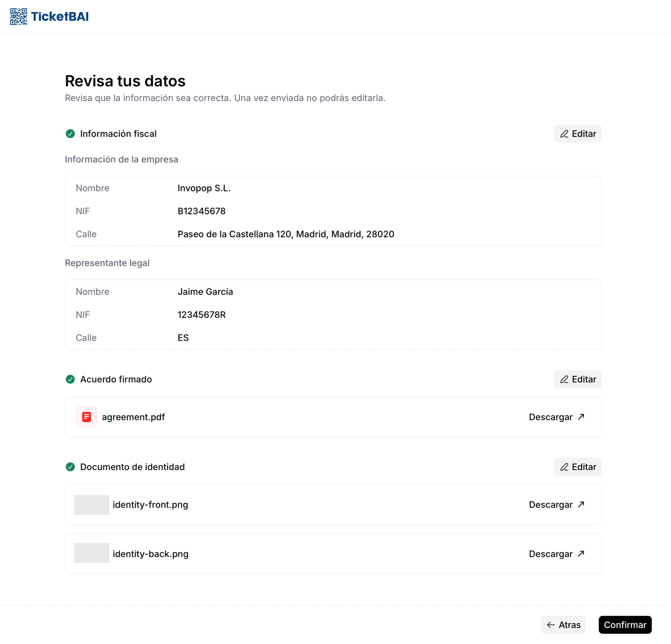This screenshot has height=644, width=671.
Task: Expand the Representante legal section
Action: (x=107, y=263)
